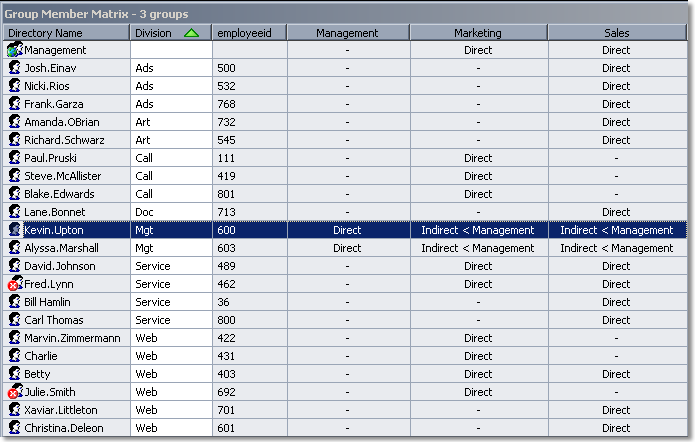Viewport: 695px width, 442px height.
Task: Sort by the employeeid column header
Action: (x=249, y=33)
